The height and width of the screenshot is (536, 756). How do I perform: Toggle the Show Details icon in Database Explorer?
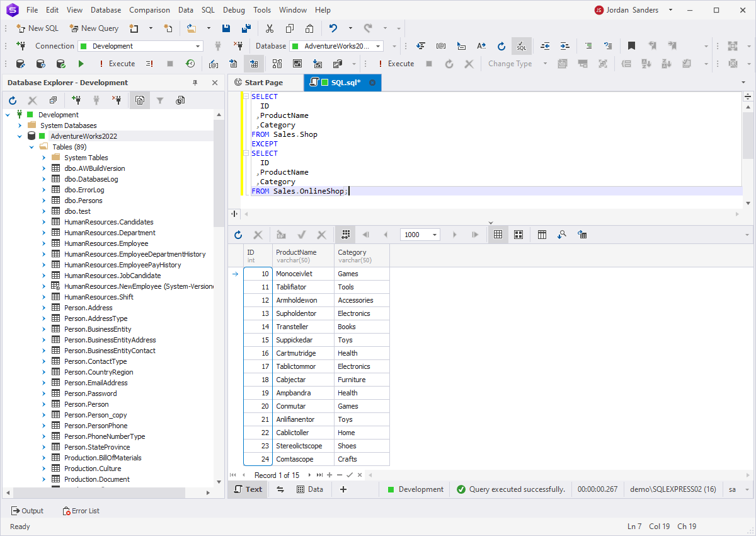click(140, 100)
